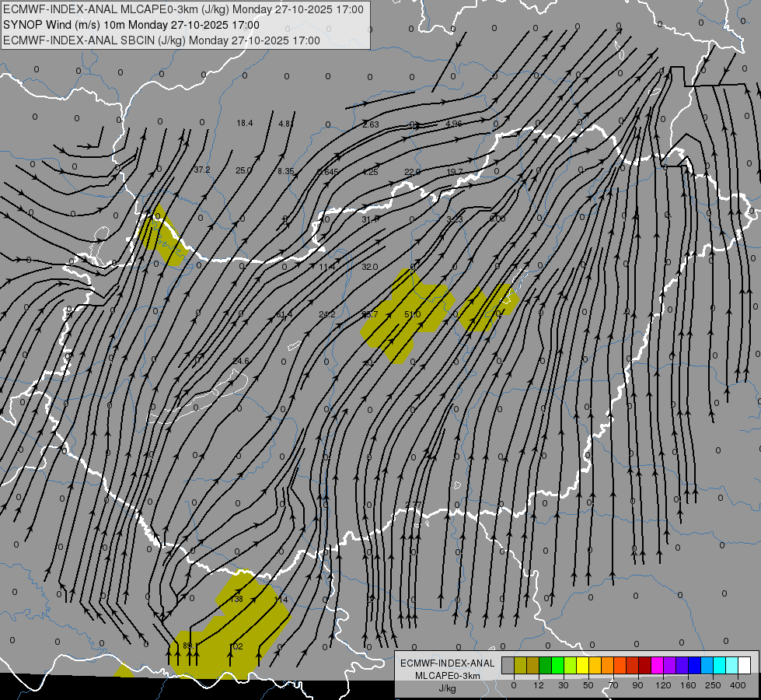This screenshot has height=700, width=761.
Task: Click the SYNOP Wind title line
Action: (131, 25)
